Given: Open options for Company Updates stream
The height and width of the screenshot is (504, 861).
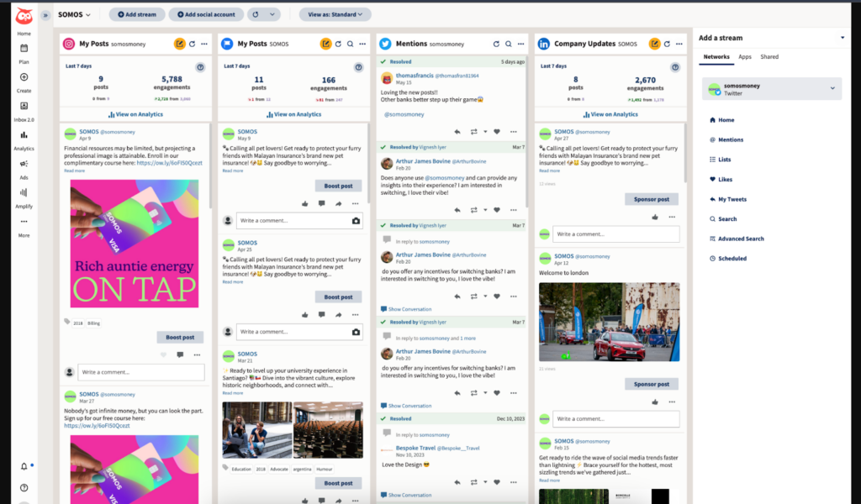Looking at the screenshot, I should (679, 44).
